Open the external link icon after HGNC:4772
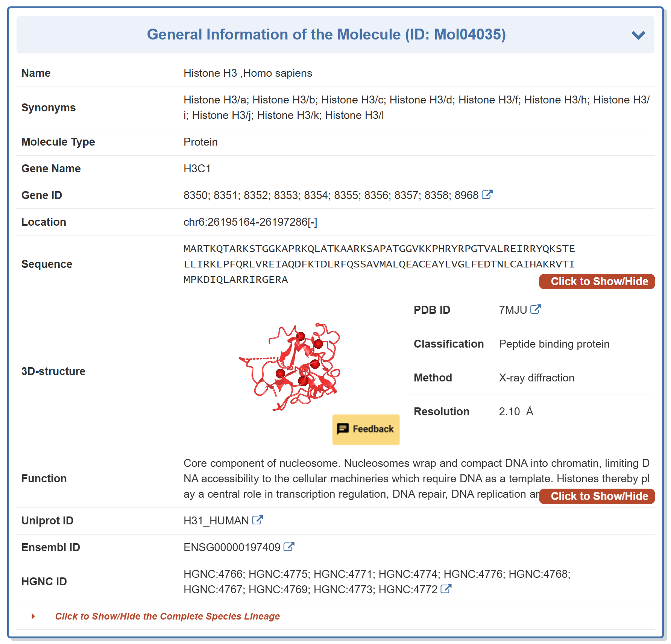Screen dimensions: 671x644 tap(446, 589)
